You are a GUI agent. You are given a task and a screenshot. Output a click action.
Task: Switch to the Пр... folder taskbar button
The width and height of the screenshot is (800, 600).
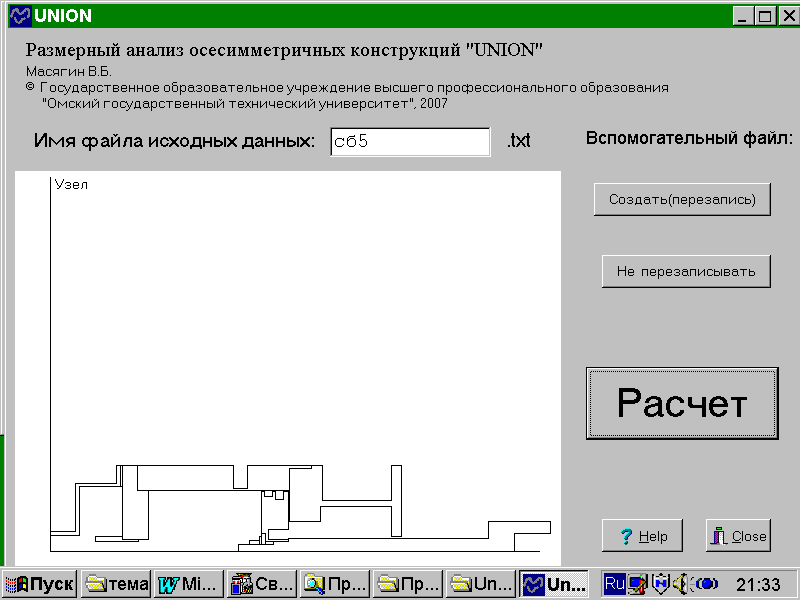point(408,584)
